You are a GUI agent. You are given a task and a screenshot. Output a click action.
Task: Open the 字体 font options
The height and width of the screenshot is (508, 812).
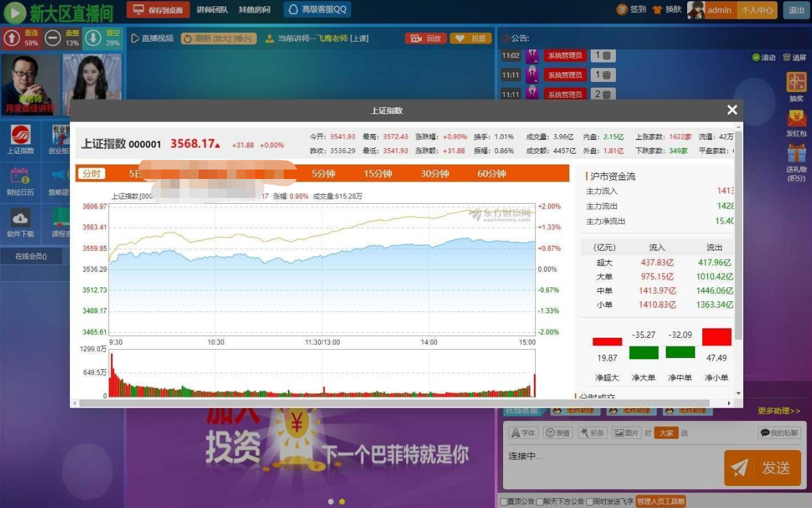point(523,433)
